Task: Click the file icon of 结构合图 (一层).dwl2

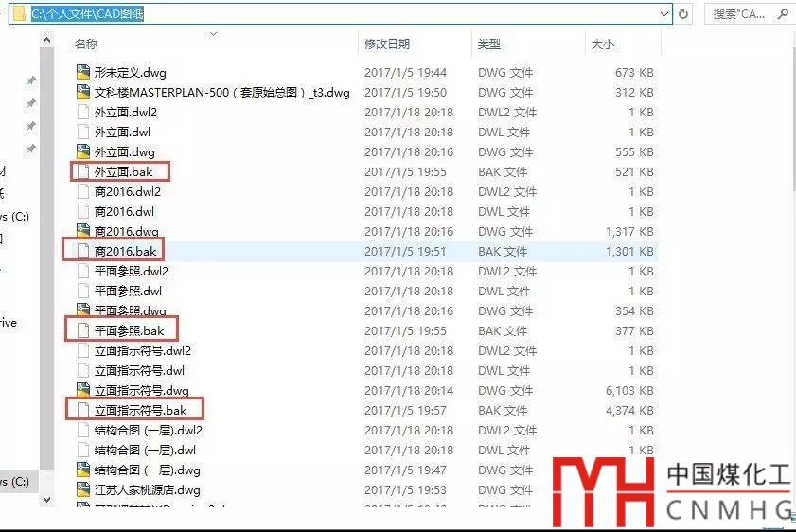Action: pos(83,430)
